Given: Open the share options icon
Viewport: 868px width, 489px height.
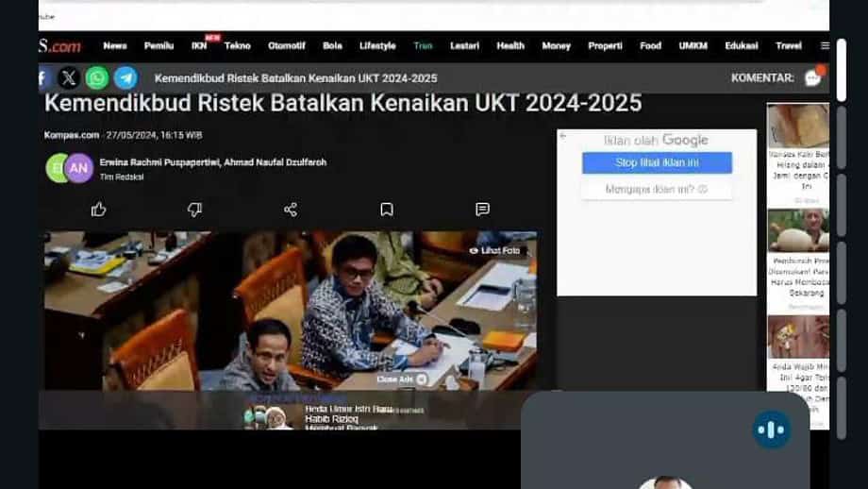Looking at the screenshot, I should [291, 210].
